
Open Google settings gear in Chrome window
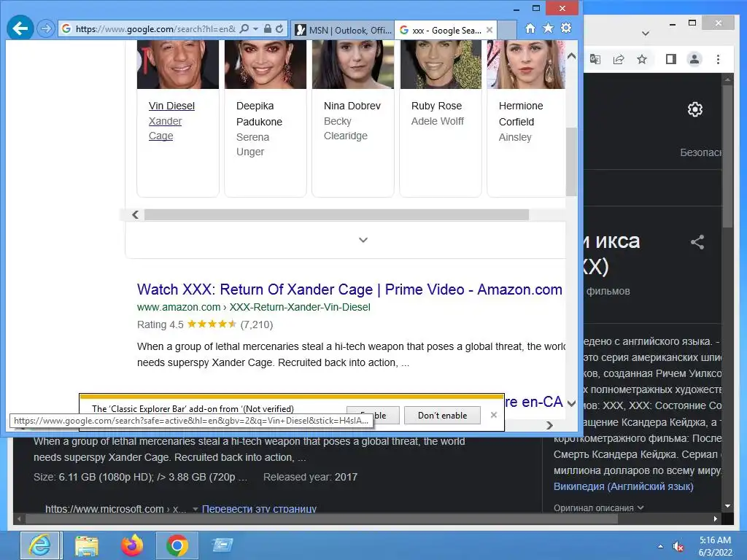pos(695,109)
